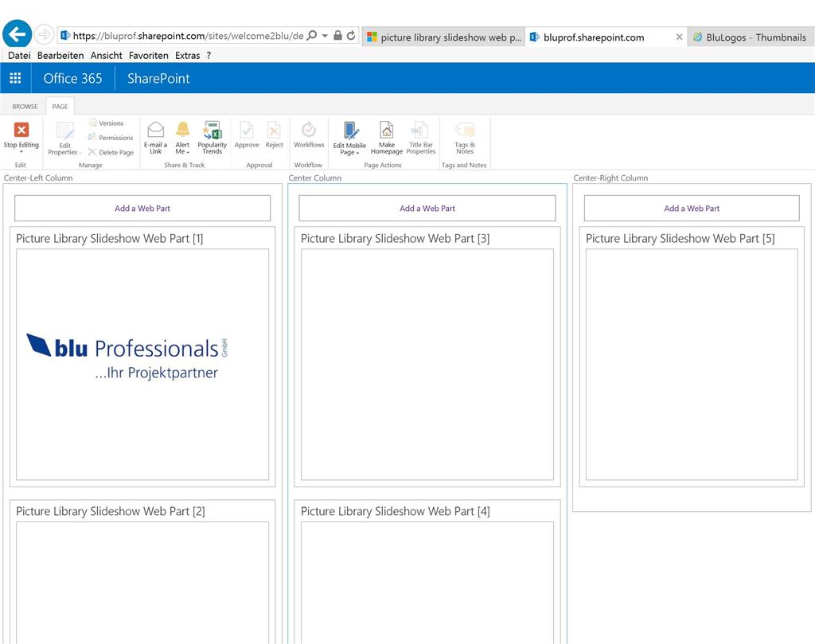
Task: Click the browser forward arrow button
Action: point(45,35)
